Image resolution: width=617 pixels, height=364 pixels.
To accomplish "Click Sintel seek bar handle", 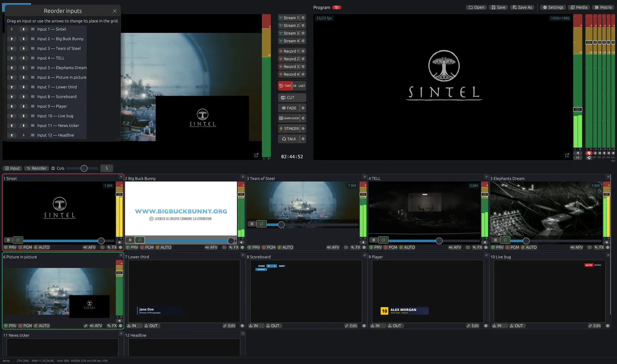I will 101,241.
